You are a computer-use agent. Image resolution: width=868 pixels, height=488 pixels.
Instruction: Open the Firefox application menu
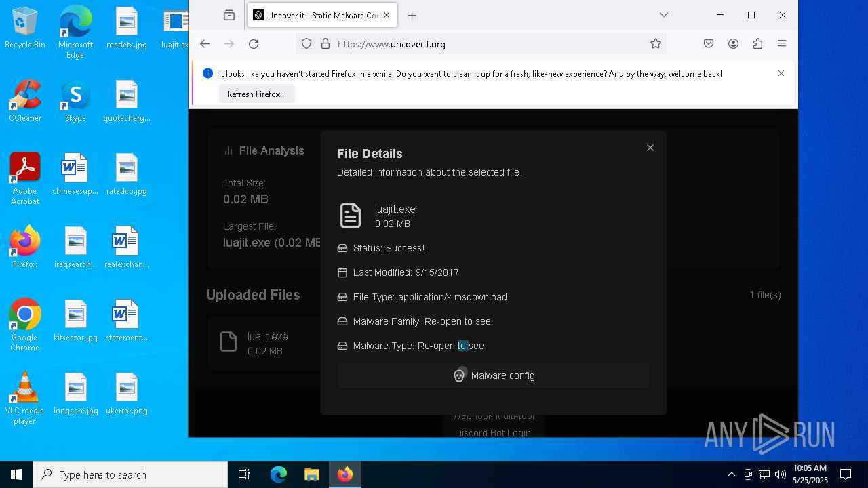782,44
